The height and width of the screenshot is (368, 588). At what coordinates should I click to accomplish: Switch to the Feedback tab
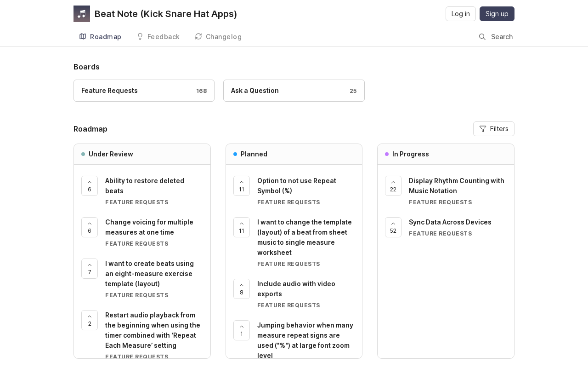[158, 37]
